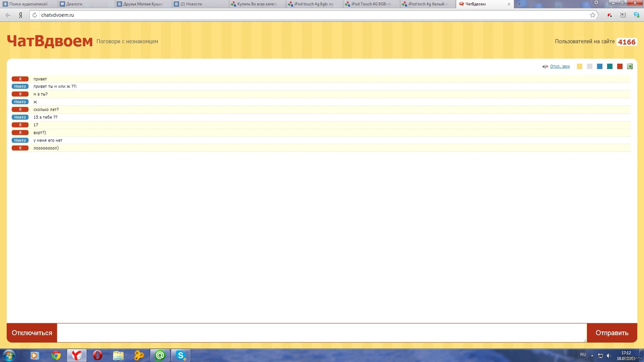Image resolution: width=644 pixels, height=362 pixels.
Task: Launch Google Chrome from taskbar
Action: pyautogui.click(x=56, y=355)
